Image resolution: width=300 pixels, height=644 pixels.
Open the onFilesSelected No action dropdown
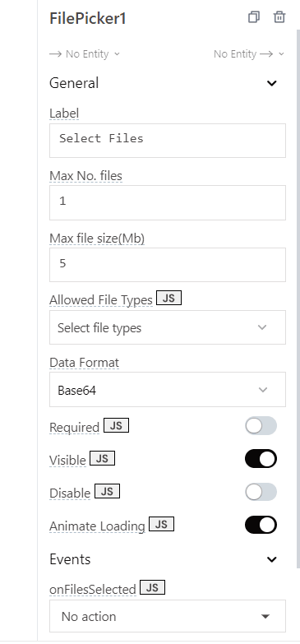[168, 616]
